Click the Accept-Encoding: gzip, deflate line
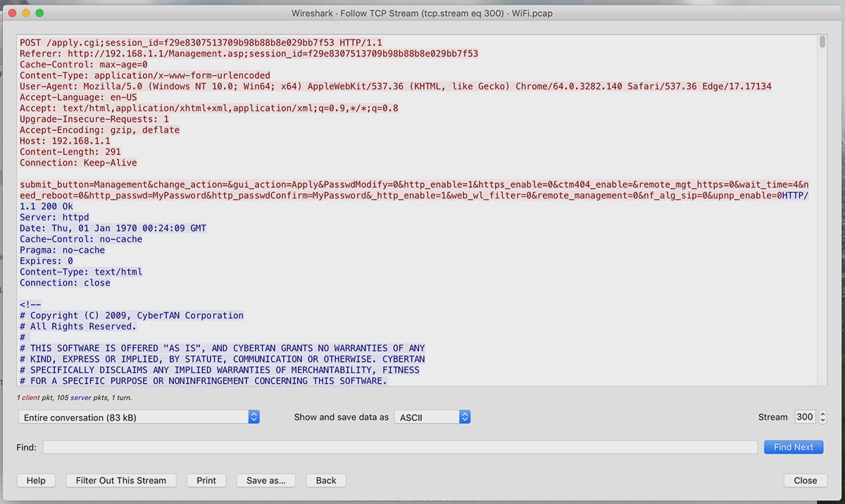845x504 pixels. 100,130
